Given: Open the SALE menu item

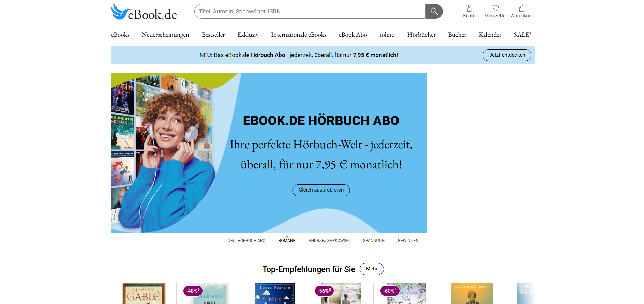Looking at the screenshot, I should click(x=522, y=35).
